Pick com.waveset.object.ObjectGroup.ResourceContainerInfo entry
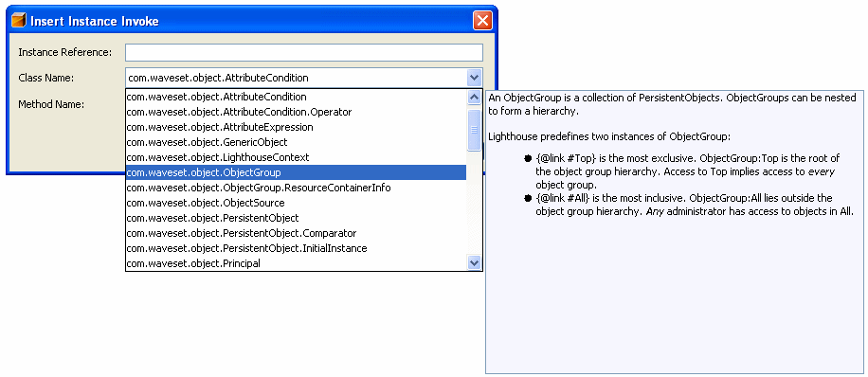This screenshot has width=868, height=377. [x=297, y=188]
